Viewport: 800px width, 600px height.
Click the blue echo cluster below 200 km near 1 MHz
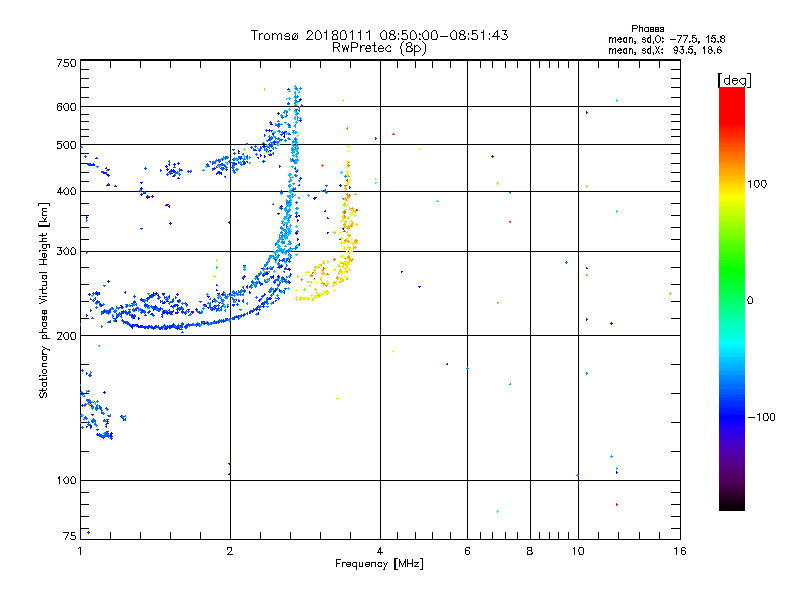(x=97, y=411)
